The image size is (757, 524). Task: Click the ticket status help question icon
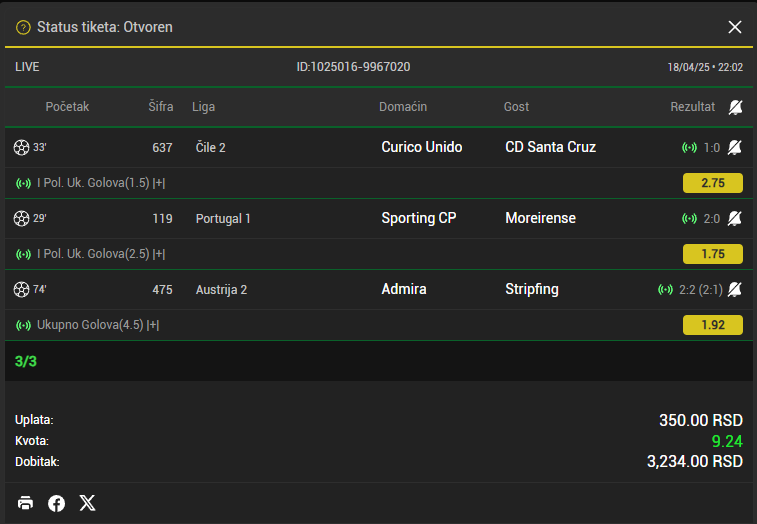(x=23, y=27)
